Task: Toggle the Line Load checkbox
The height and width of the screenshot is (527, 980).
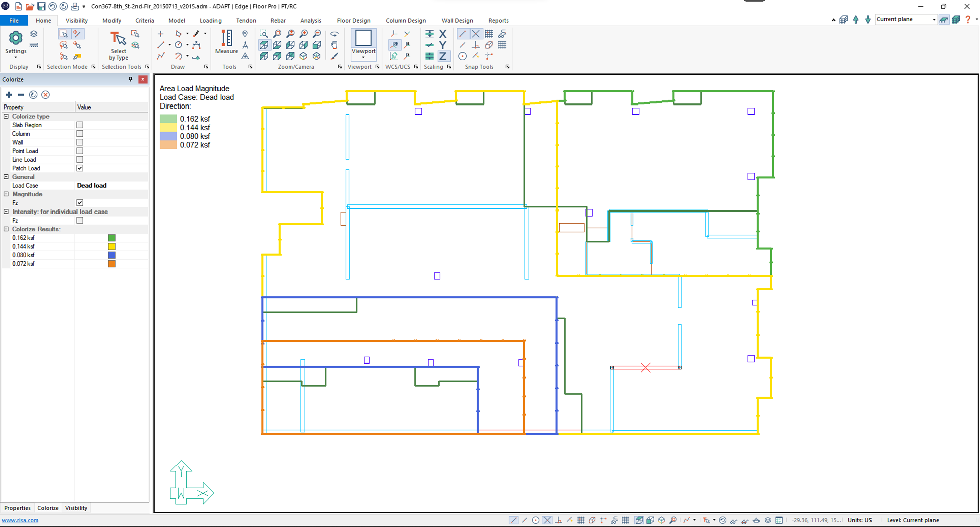Action: tap(80, 160)
